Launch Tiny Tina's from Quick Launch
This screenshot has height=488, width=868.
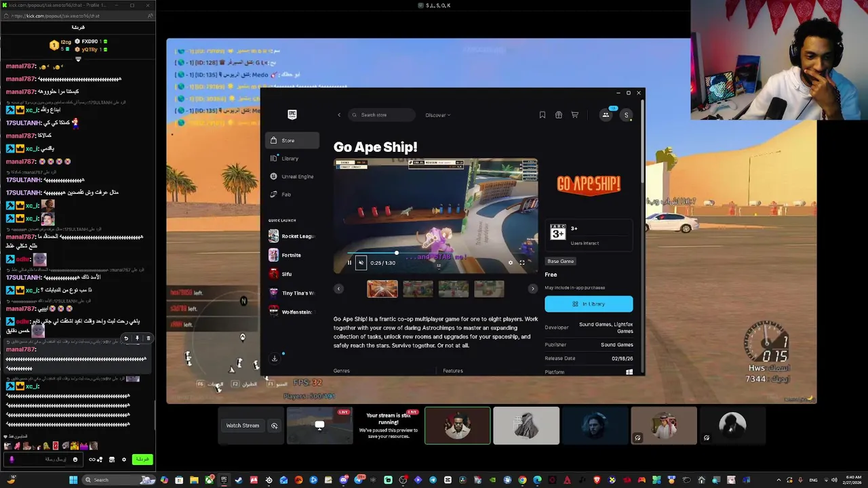292,293
